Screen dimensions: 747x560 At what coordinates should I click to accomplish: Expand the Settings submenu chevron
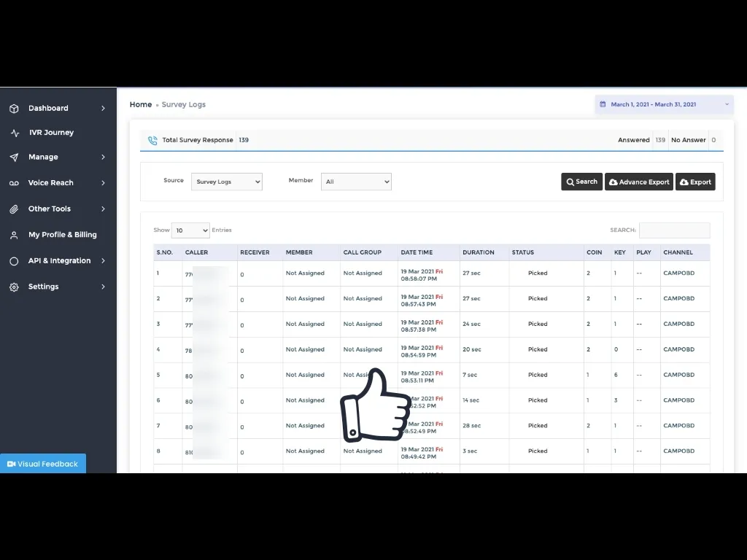(x=103, y=286)
